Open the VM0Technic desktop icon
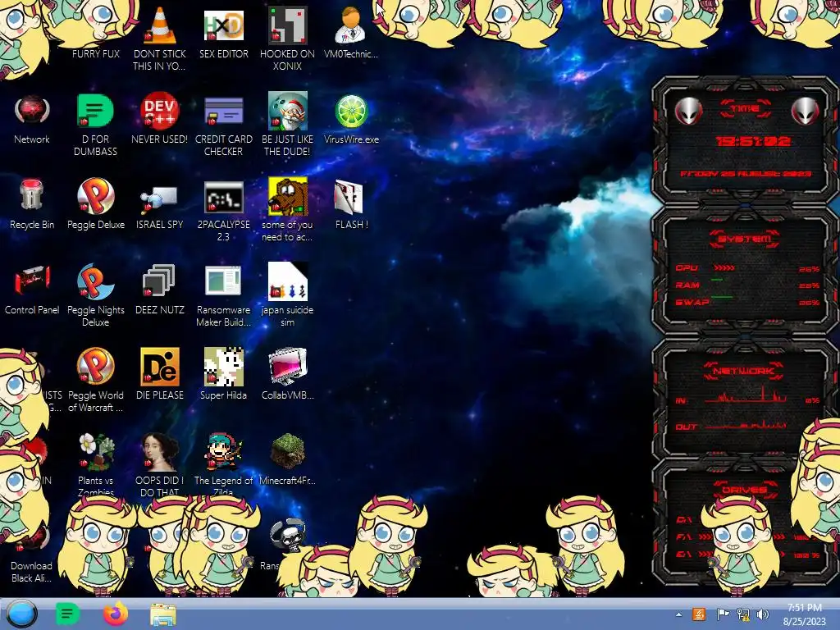Image resolution: width=840 pixels, height=630 pixels. (x=351, y=32)
